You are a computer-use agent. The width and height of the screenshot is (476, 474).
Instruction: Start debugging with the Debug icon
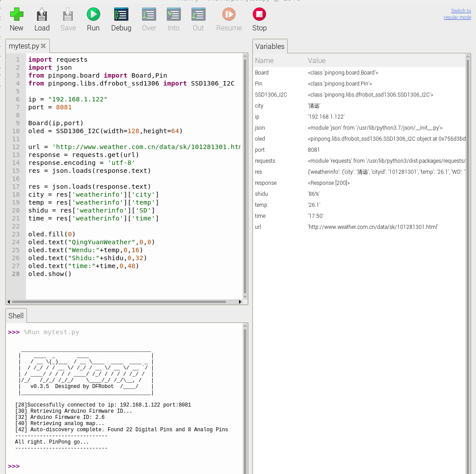(x=121, y=14)
